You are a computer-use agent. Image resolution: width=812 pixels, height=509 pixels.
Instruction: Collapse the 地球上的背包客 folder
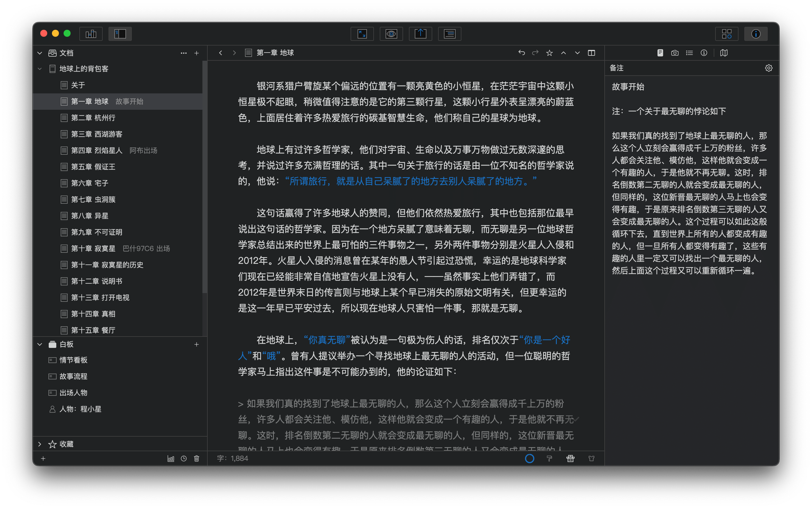[x=40, y=69]
